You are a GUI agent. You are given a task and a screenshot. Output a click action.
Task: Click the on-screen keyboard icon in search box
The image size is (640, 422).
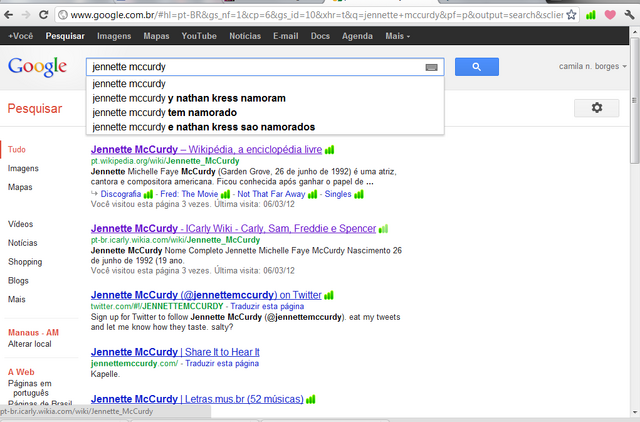point(431,67)
